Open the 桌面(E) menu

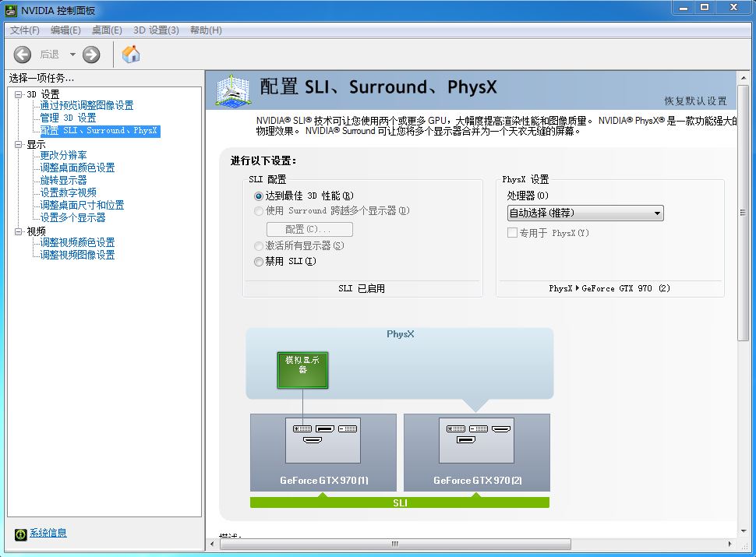107,30
